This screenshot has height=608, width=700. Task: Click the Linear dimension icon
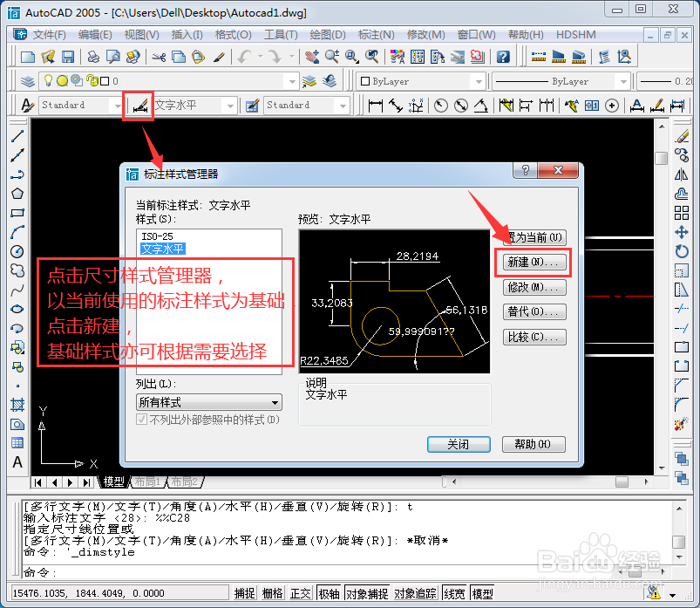[376, 106]
